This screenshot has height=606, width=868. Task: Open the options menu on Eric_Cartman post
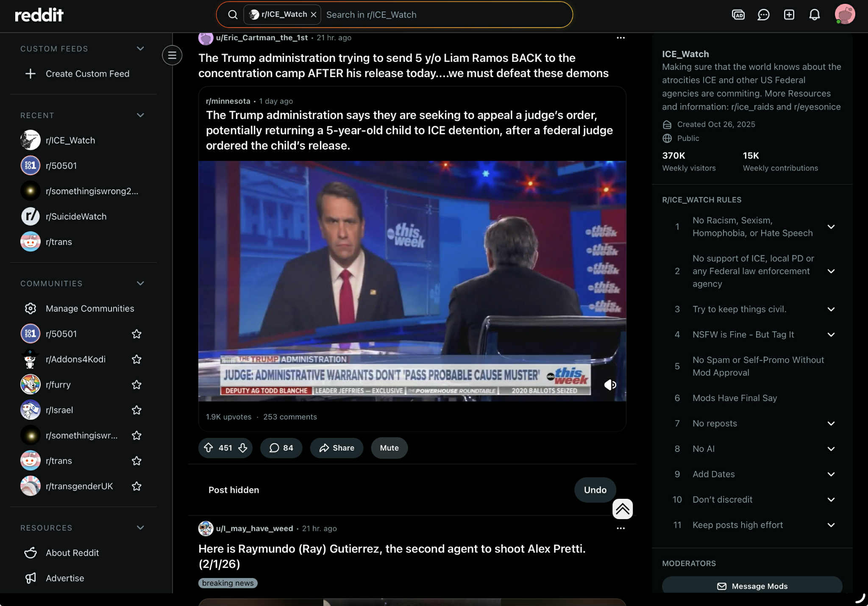tap(620, 38)
